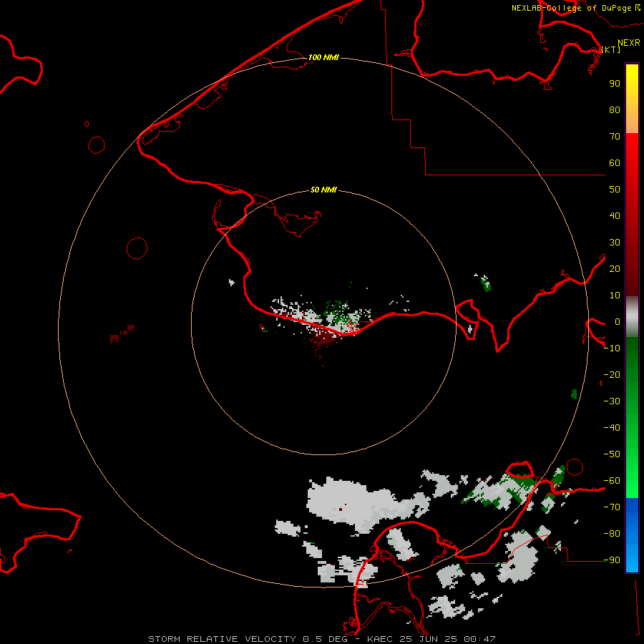The image size is (644, 644).
Task: Click the 00:47 timestamp in caption
Action: coord(479,639)
